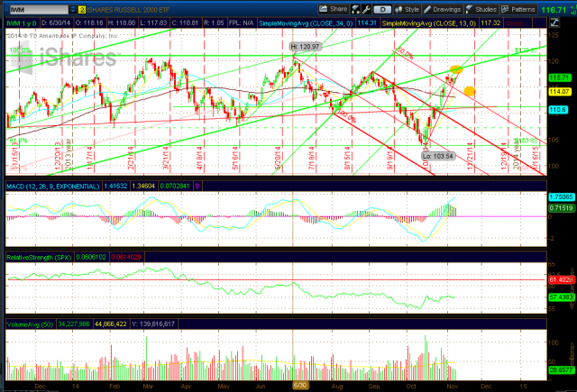The height and width of the screenshot is (392, 577).
Task: Click MACD value 1.41632
Action: (115, 186)
